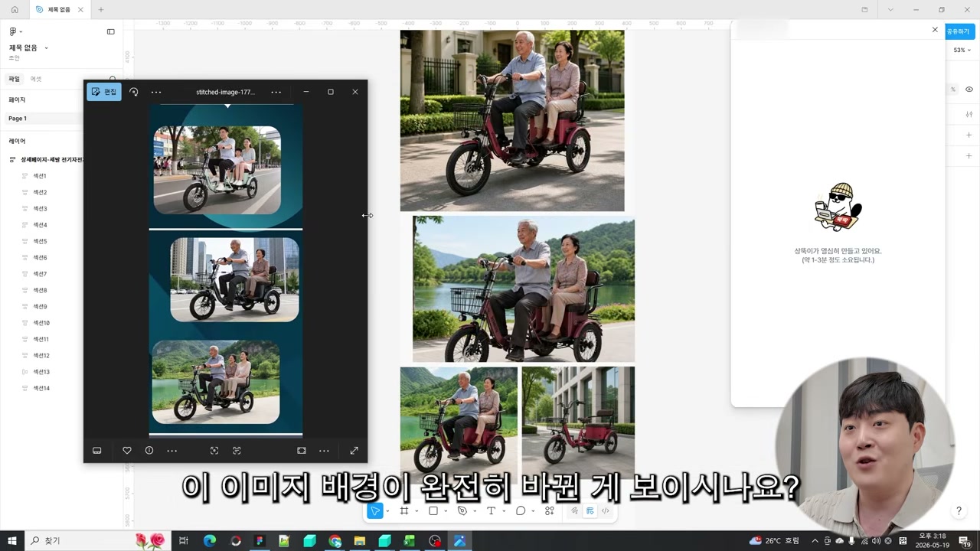
Task: Click the rotate icon in Photos viewer
Action: pos(134,92)
